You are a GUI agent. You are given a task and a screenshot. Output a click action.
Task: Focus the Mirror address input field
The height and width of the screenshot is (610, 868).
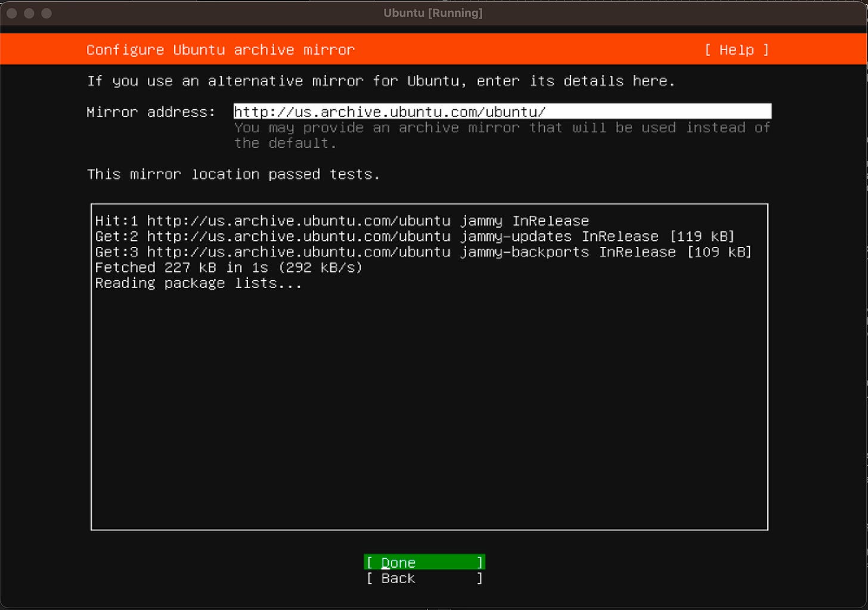tap(503, 112)
